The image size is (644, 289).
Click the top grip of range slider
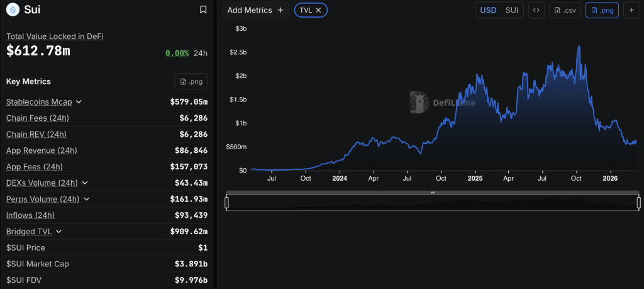point(433,193)
